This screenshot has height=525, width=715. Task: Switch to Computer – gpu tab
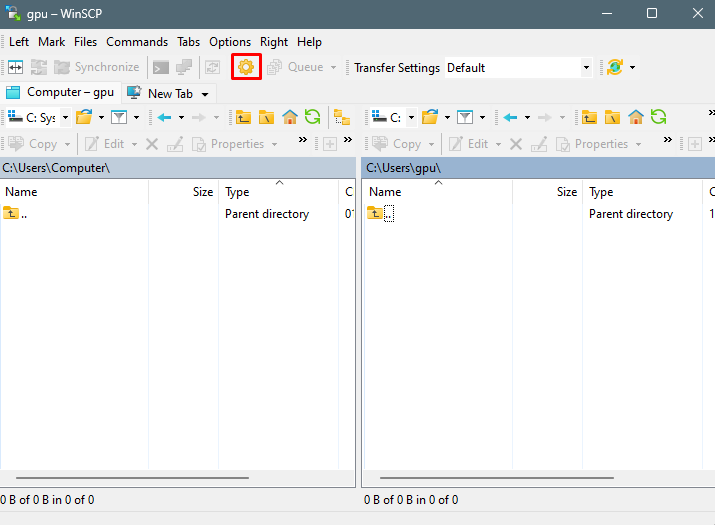(x=60, y=92)
